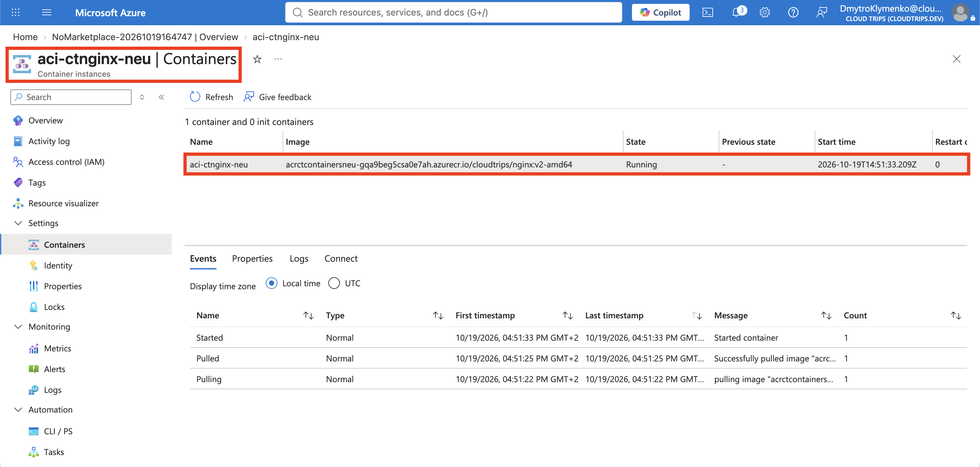Viewport: 980px width, 467px height.
Task: Open the hamburger portal menu
Action: pos(46,13)
